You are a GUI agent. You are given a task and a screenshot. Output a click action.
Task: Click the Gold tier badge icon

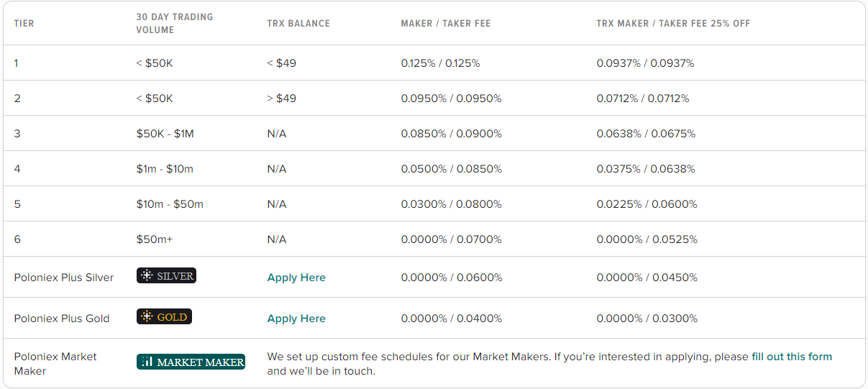(164, 316)
